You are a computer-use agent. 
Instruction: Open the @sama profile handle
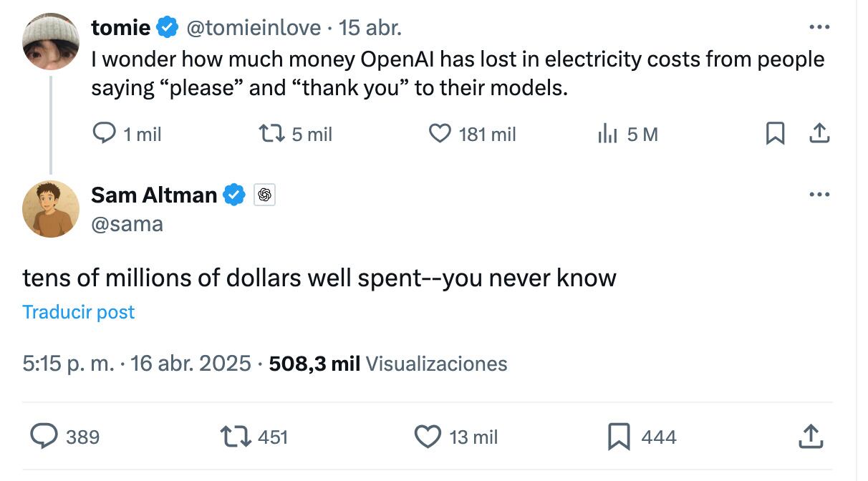point(127,224)
